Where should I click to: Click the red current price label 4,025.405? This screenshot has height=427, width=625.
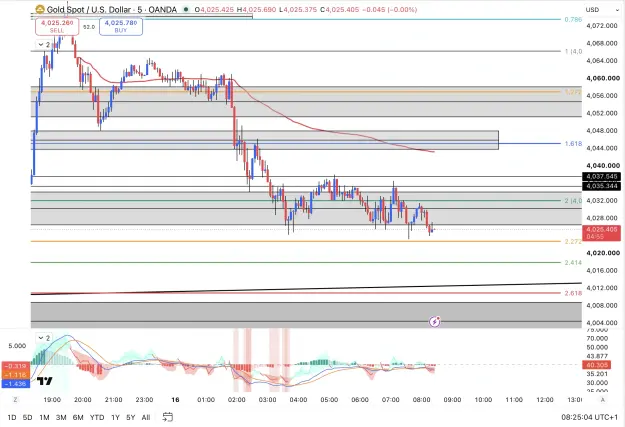601,233
